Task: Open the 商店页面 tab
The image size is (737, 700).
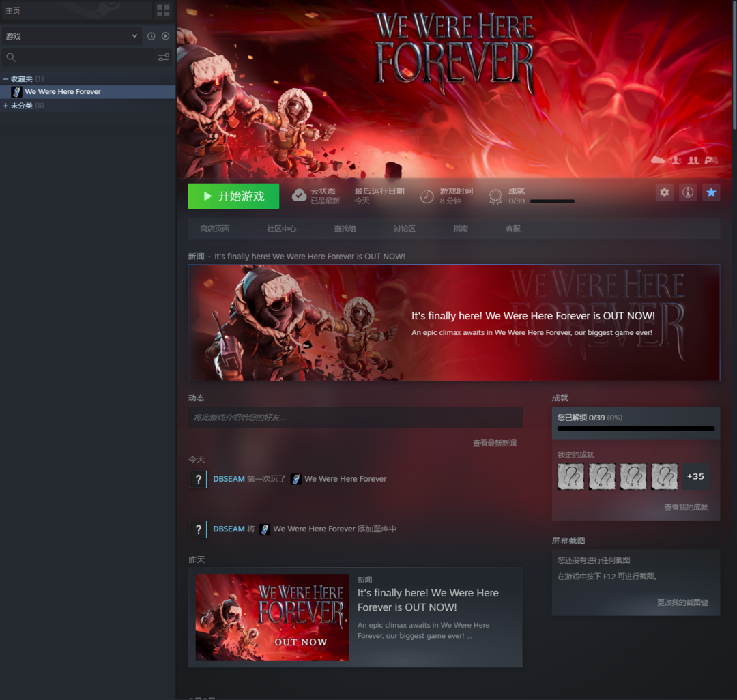Action: (214, 229)
